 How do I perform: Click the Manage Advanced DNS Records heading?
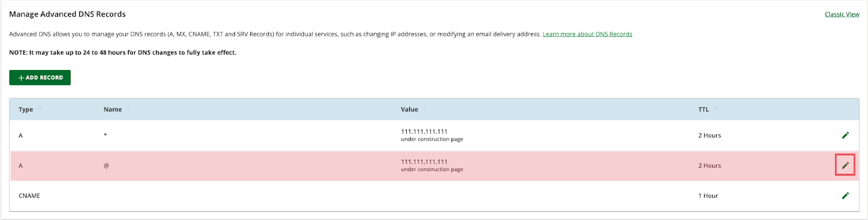tap(67, 14)
